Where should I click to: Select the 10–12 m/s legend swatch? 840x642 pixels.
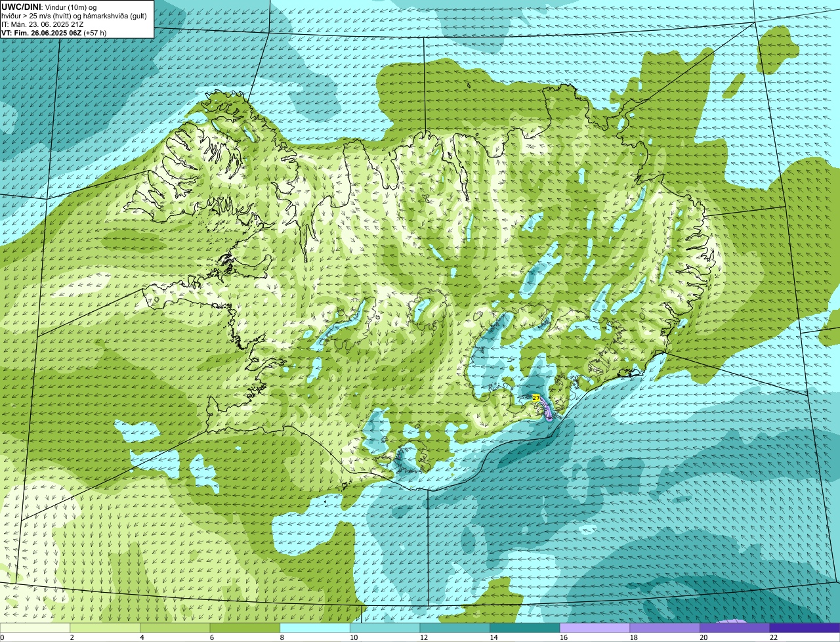385,628
